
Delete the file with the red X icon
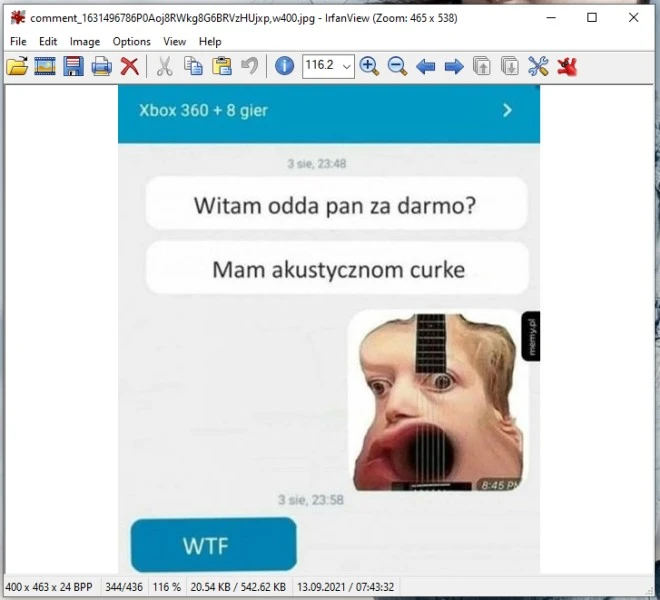(x=129, y=66)
